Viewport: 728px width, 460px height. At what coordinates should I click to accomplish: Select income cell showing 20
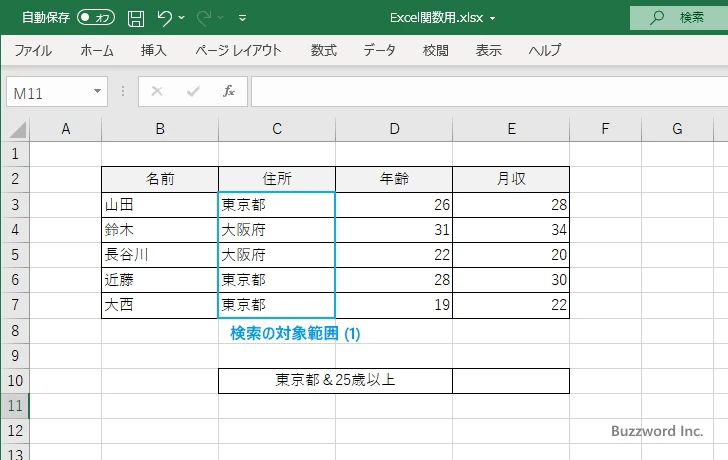pos(511,255)
